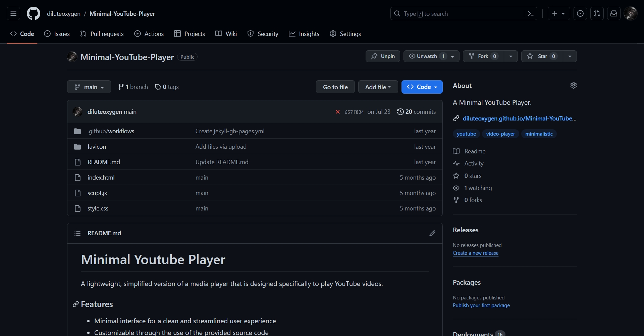Screen dimensions: 644x336
Task: Open the index.html file
Action: [x=101, y=177]
